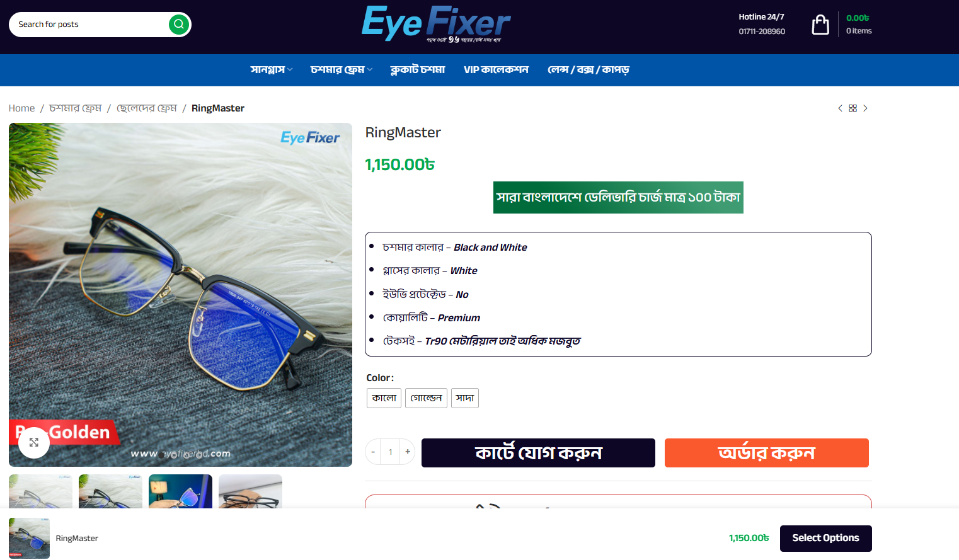Expand the চশমার ফ্রেম menu dropdown
Image resolution: width=959 pixels, height=560 pixels.
tap(342, 70)
